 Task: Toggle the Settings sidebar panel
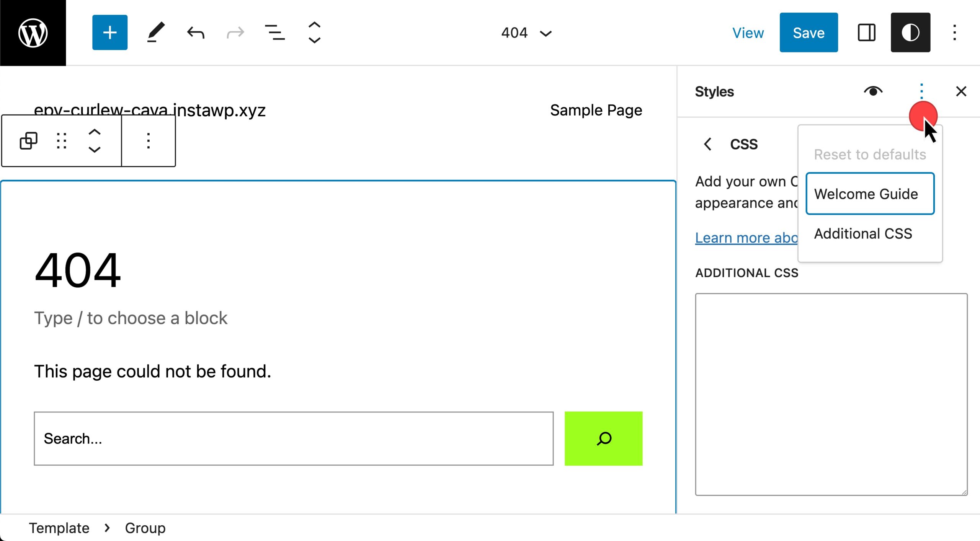866,33
